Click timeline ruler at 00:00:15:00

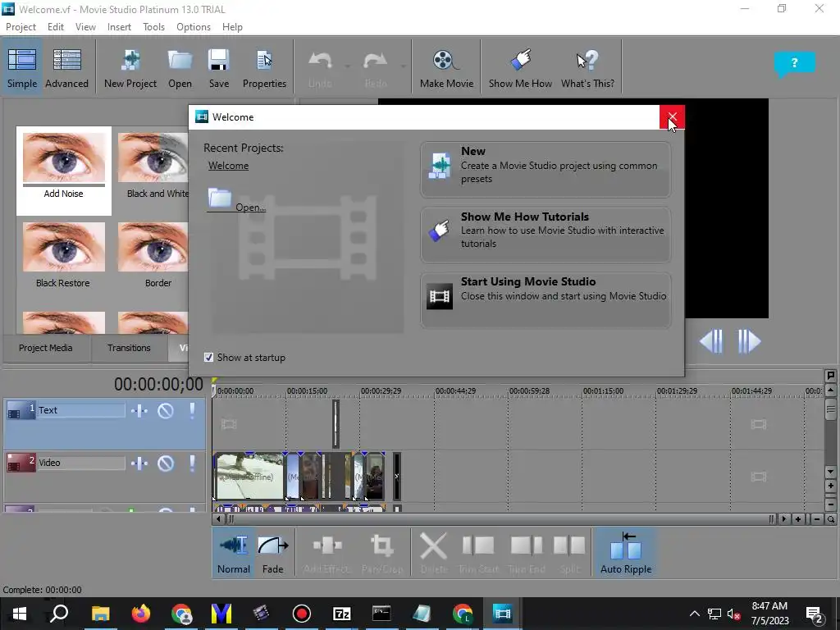(307, 391)
